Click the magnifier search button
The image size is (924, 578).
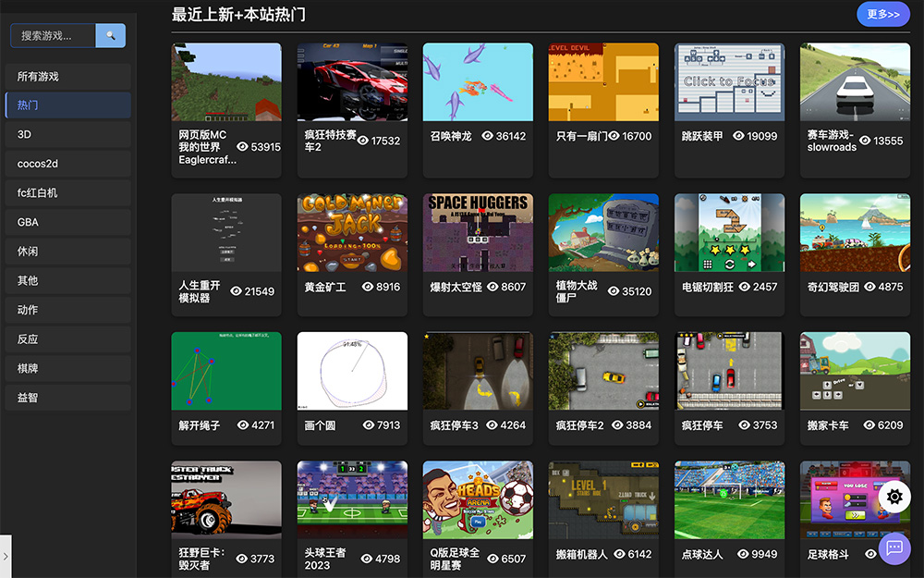click(x=111, y=35)
